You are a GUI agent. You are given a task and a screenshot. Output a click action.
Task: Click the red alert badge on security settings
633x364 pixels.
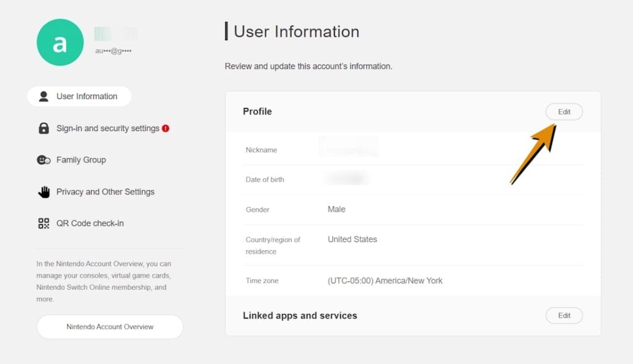click(x=166, y=129)
